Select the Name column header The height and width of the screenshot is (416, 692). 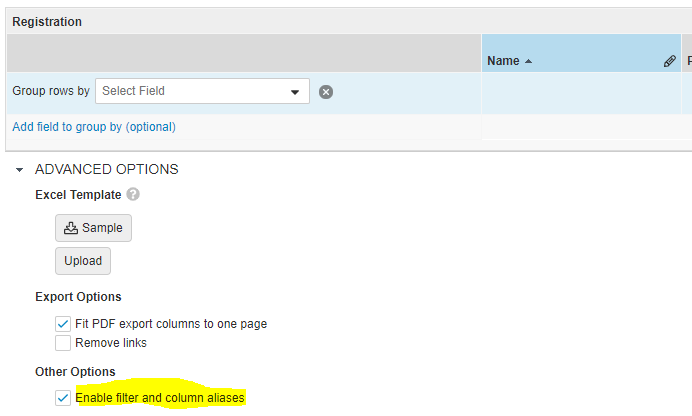[x=503, y=61]
